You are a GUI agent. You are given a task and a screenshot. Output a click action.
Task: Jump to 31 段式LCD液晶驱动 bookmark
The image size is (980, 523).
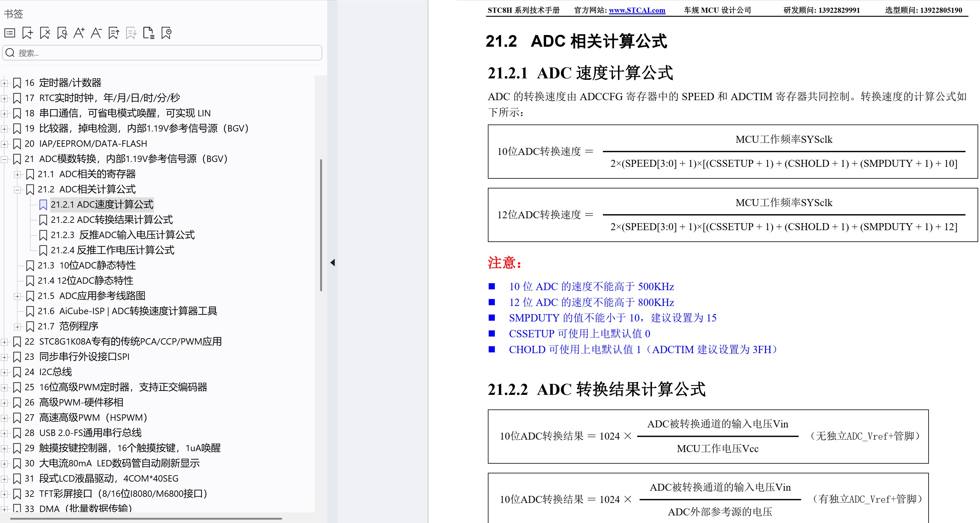pos(102,479)
